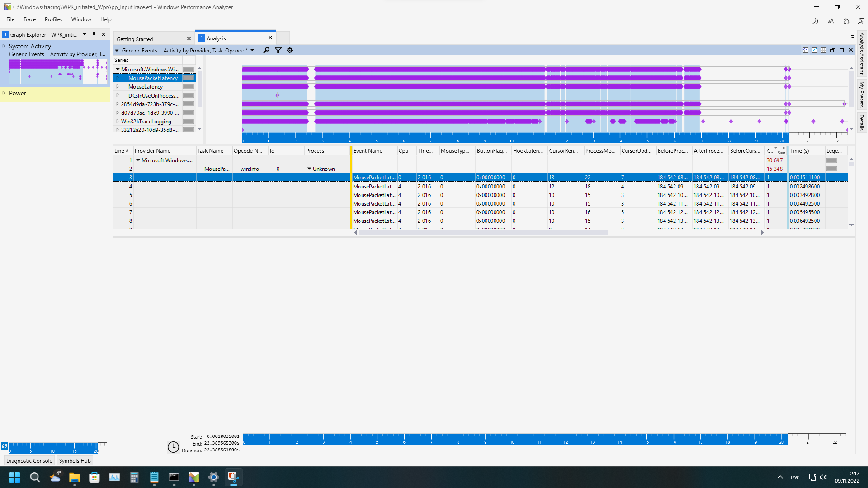Close the Graph Explorer panel
The height and width of the screenshot is (488, 868).
(x=104, y=34)
